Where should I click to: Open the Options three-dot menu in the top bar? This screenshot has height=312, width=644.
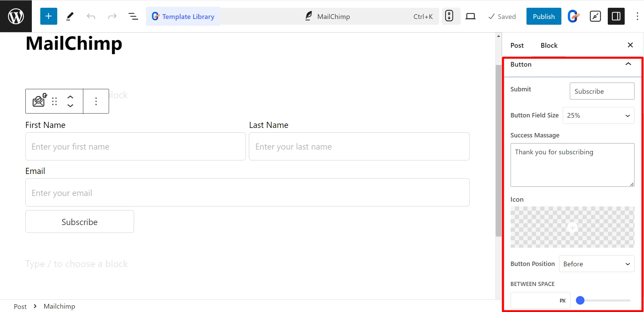(x=637, y=16)
